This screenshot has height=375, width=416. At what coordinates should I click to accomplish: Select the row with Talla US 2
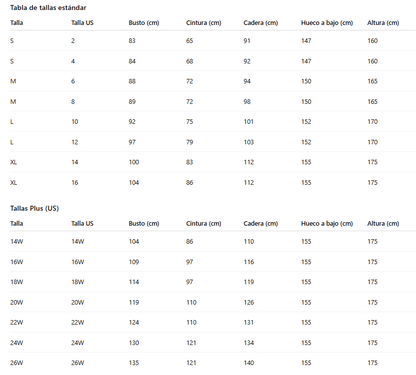pyautogui.click(x=213, y=41)
